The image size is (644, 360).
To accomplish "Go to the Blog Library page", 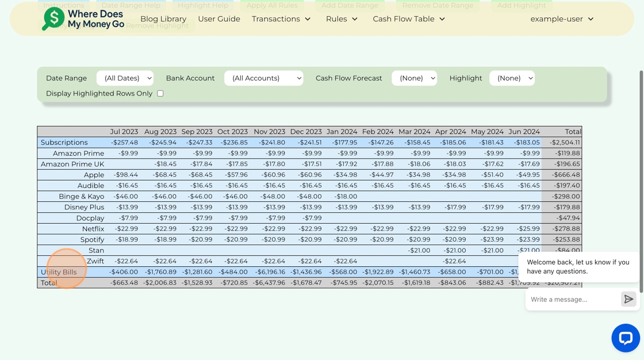I will (163, 19).
